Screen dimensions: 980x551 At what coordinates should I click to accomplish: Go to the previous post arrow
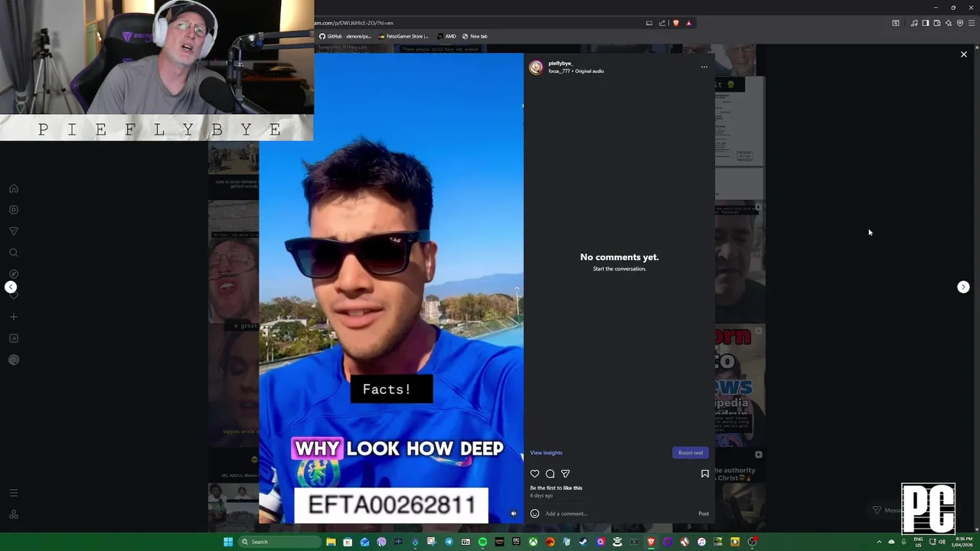(11, 287)
